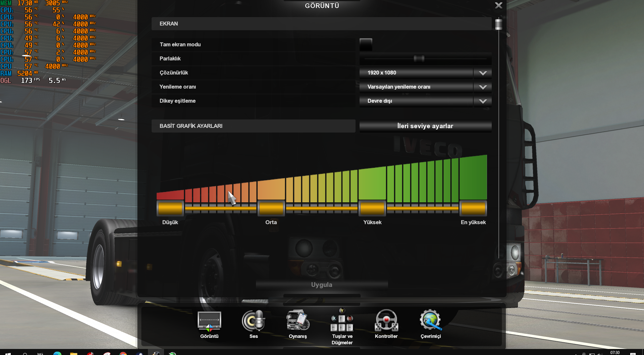This screenshot has width=644, height=355.
Task: Click the Parlaklık row label
Action: point(170,59)
